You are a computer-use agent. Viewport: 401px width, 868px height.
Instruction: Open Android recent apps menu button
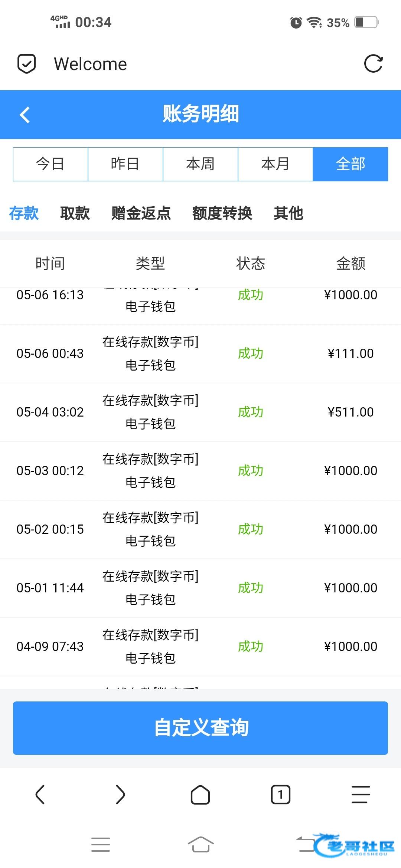(100, 845)
